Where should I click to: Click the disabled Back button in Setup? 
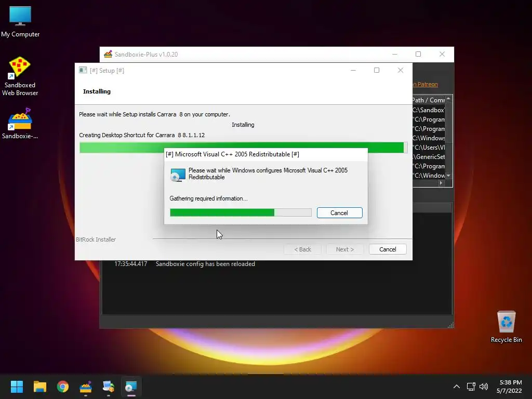(302, 249)
